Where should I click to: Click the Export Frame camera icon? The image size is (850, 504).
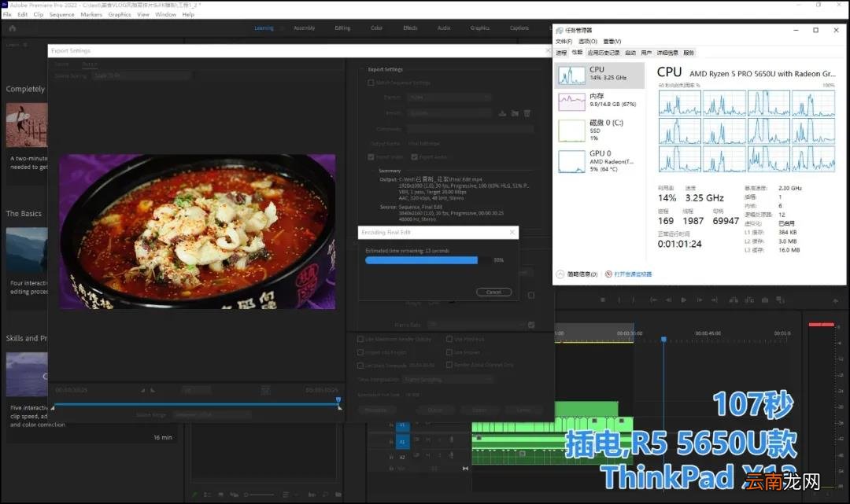coord(765,300)
